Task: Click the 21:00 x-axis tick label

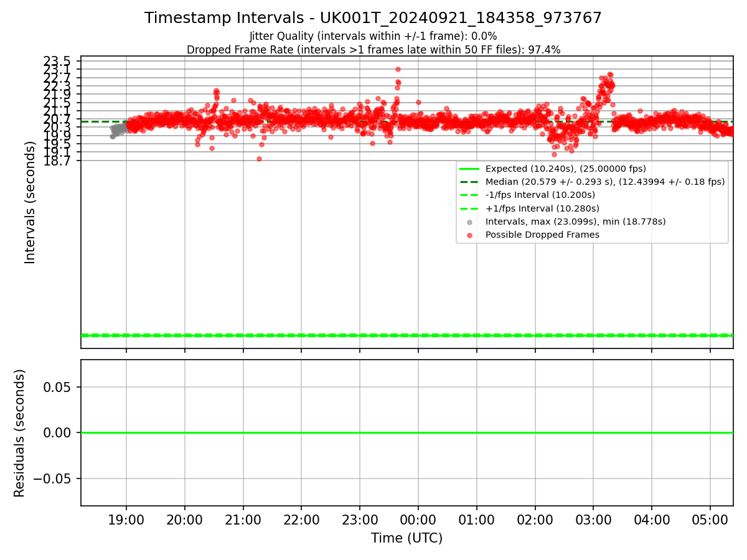Action: coord(243,519)
